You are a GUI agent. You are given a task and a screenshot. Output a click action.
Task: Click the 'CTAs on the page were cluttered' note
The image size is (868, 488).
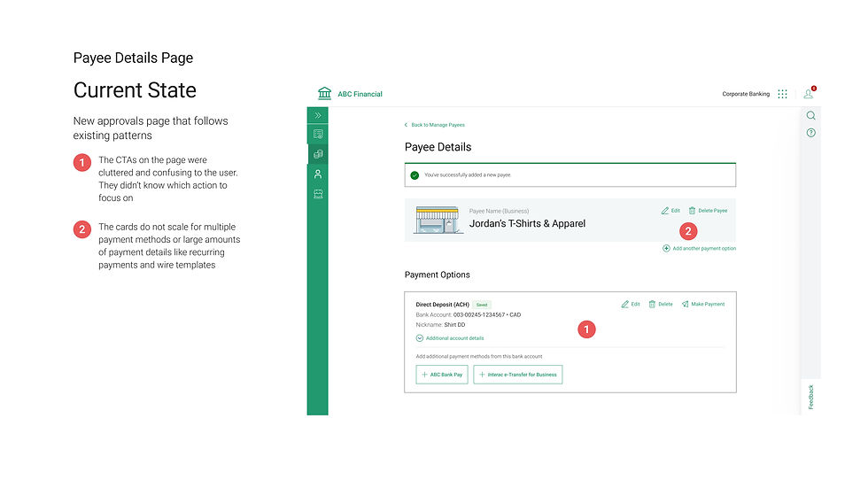168,179
